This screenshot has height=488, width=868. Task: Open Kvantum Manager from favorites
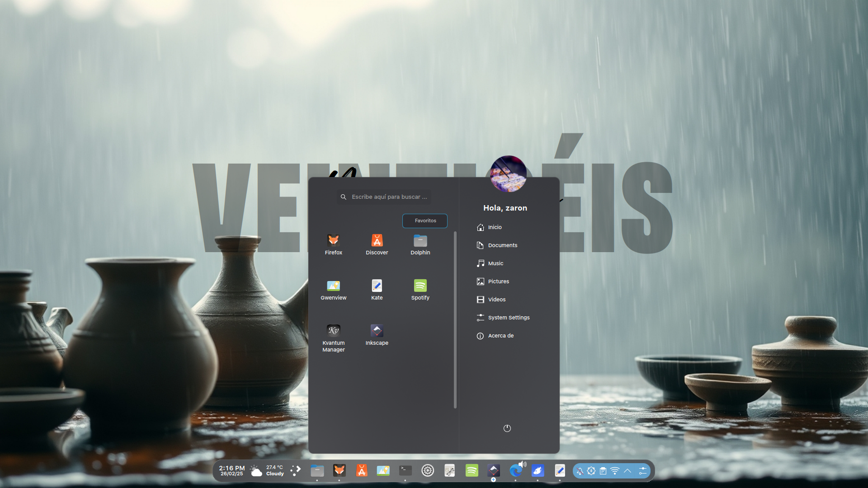333,338
